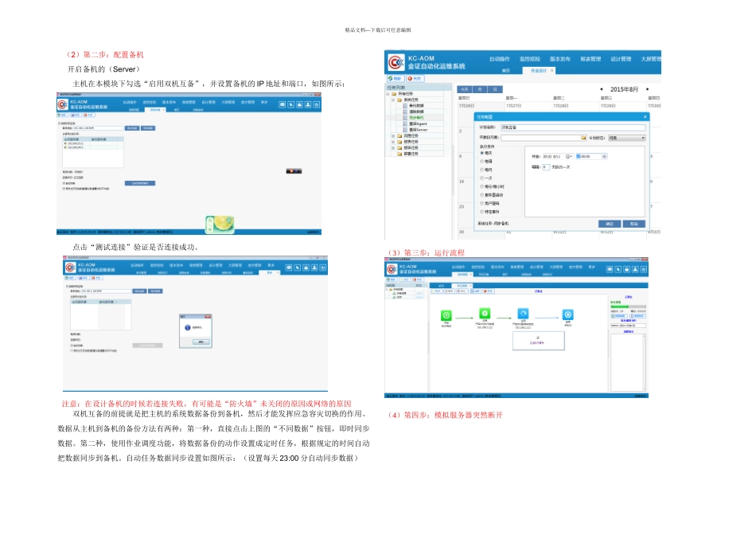Viewport: 756px width, 535px height.
Task: Open the 版本发布 menu in task configuration screenshot
Action: tap(559, 59)
